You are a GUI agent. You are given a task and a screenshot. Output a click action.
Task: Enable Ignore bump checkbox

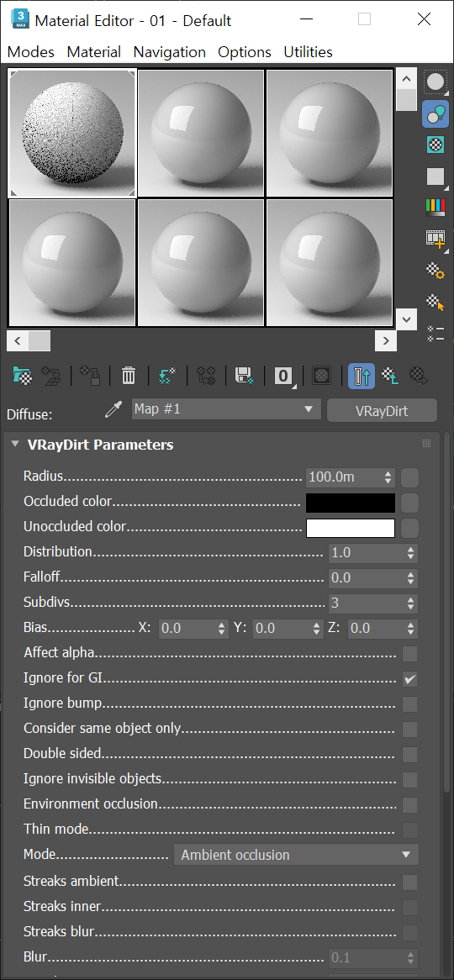[409, 704]
